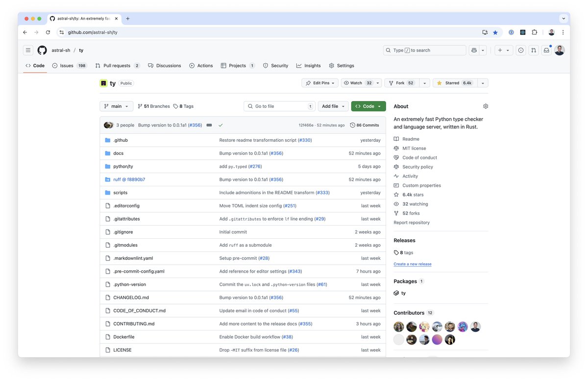Screen dimensions: 588x381
Task: Click the Fork button
Action: point(402,83)
